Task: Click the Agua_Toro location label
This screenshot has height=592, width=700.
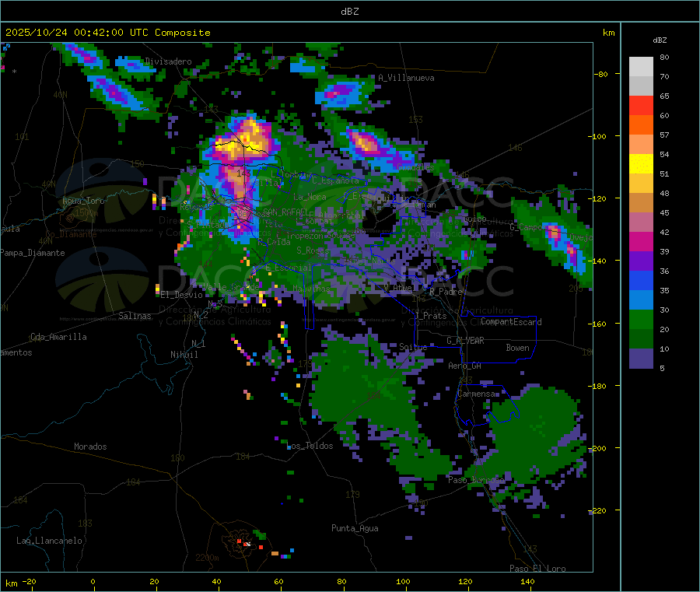Action: point(83,201)
